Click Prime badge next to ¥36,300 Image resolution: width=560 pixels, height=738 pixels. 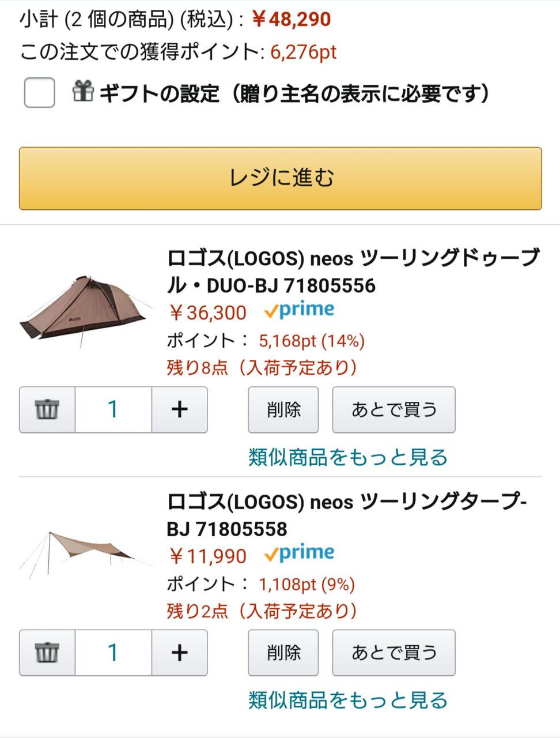300,311
